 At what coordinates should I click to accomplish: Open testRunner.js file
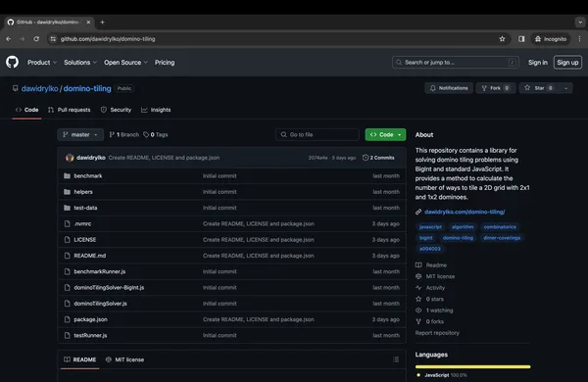click(x=90, y=336)
